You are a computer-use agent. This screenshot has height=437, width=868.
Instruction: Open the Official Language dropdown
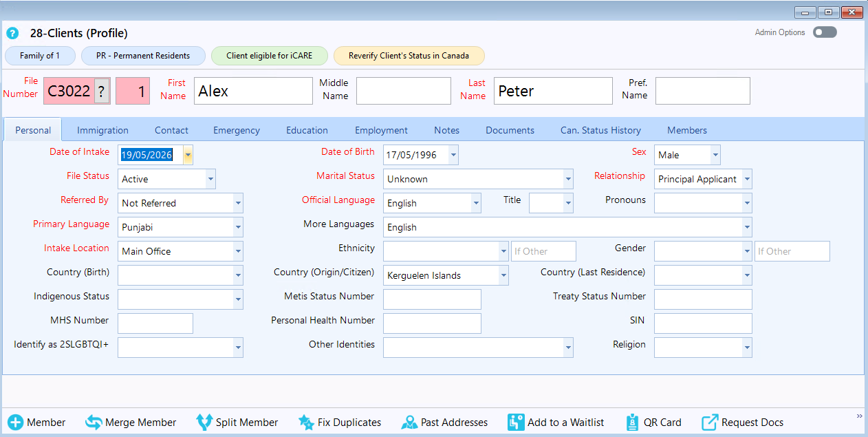point(476,203)
